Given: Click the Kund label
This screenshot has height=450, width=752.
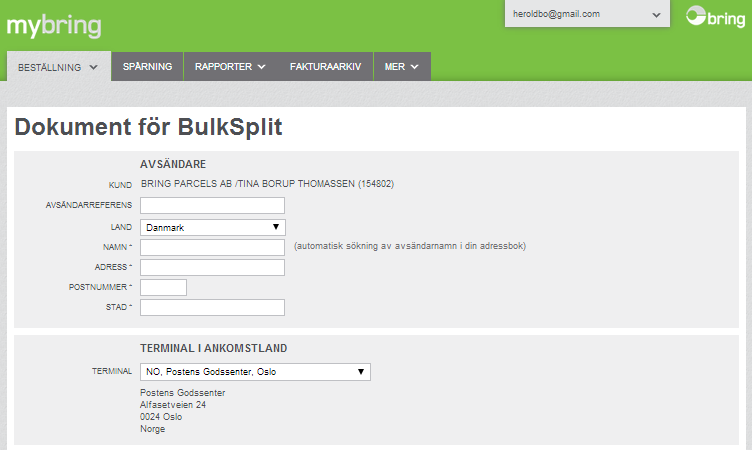Looking at the screenshot, I should pos(120,185).
